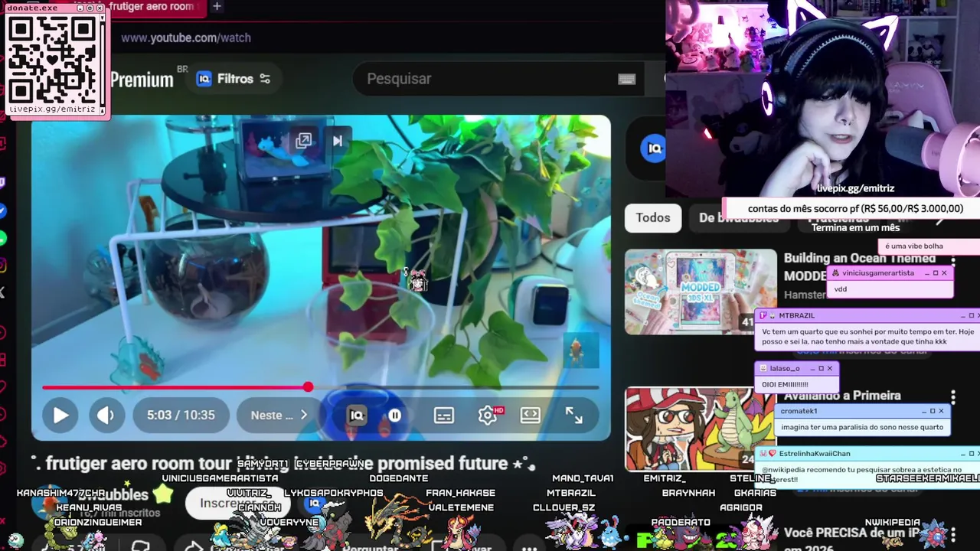Image resolution: width=980 pixels, height=551 pixels.
Task: Click the red scrubber on progress bar
Action: click(x=308, y=387)
